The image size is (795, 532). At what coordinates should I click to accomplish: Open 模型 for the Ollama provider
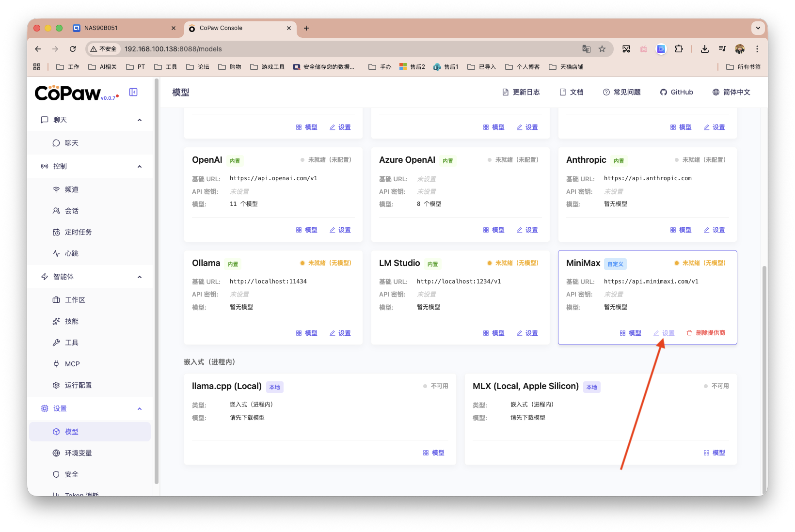(306, 333)
